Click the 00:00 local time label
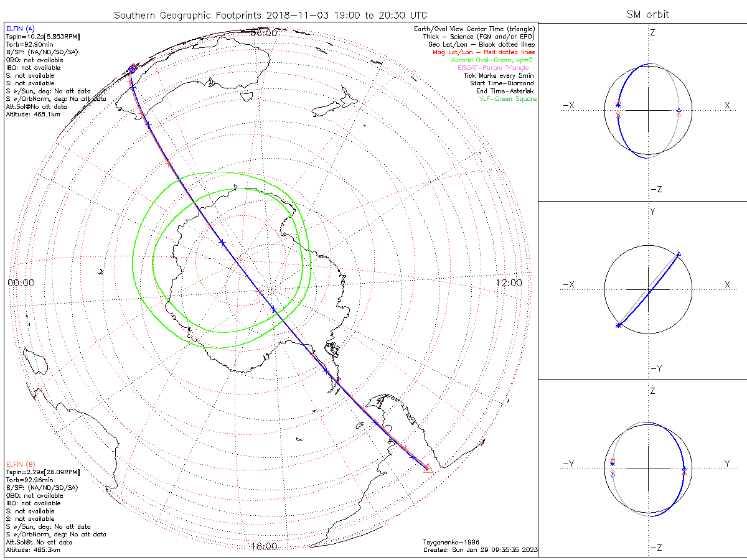This screenshot has width=747, height=560. tap(21, 283)
